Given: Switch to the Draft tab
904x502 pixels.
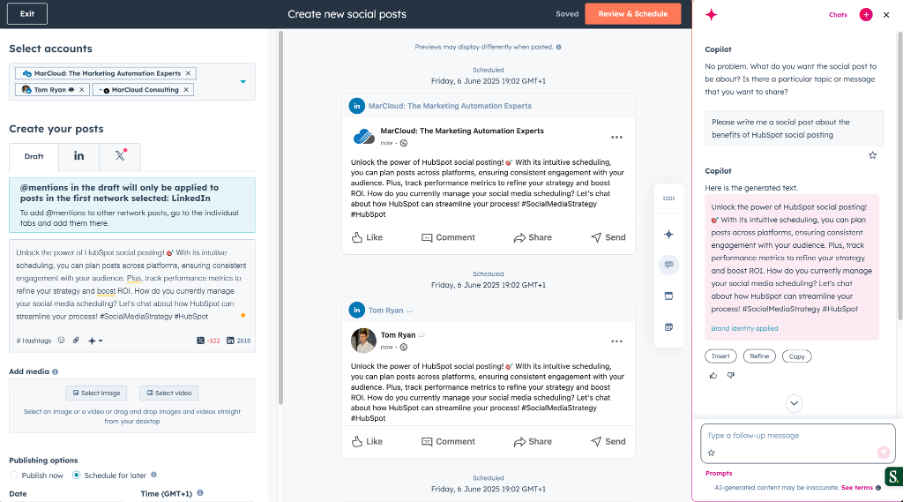Looking at the screenshot, I should tap(34, 157).
